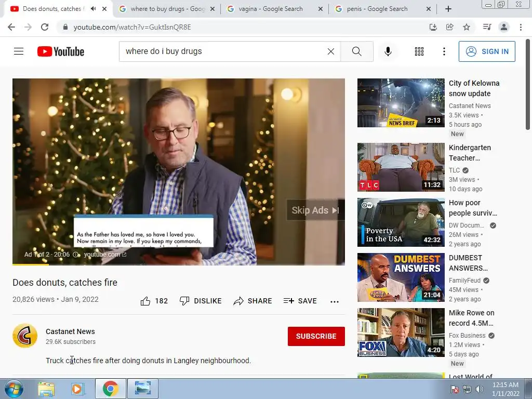The image size is (532, 399).
Task: Open Windows Start menu
Action: tap(14, 389)
